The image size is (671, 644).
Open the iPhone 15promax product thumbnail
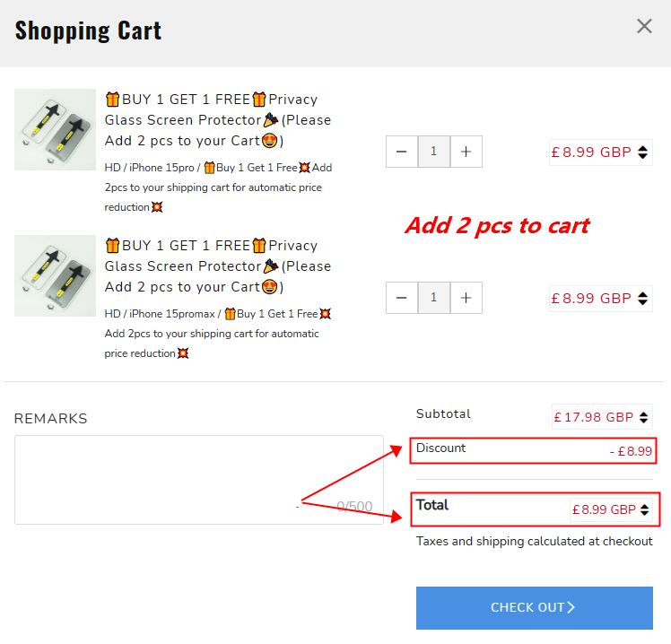[55, 275]
